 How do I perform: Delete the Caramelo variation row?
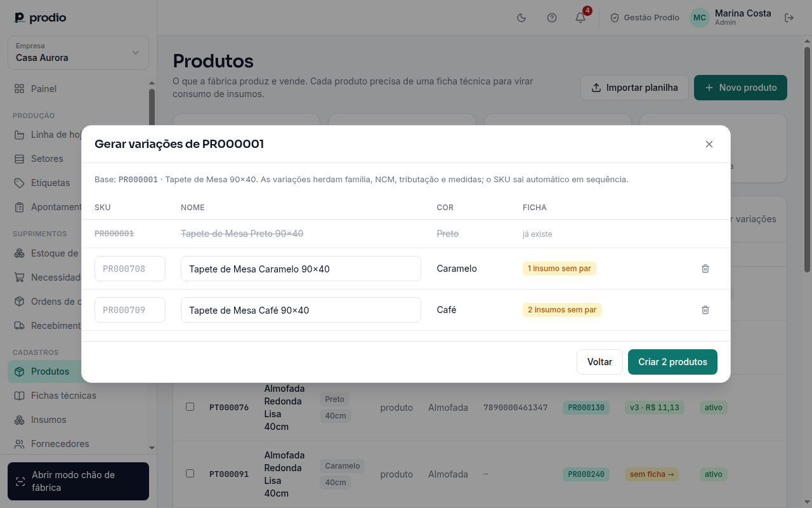705,269
